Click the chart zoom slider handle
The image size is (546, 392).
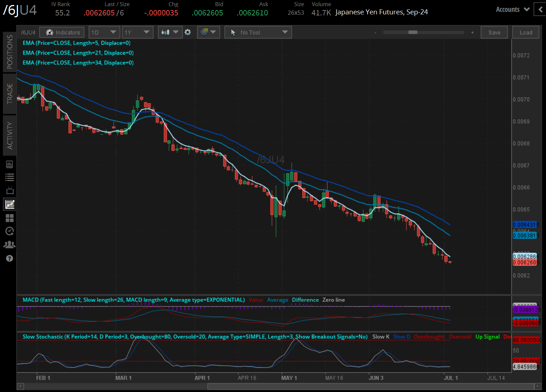pos(413,32)
